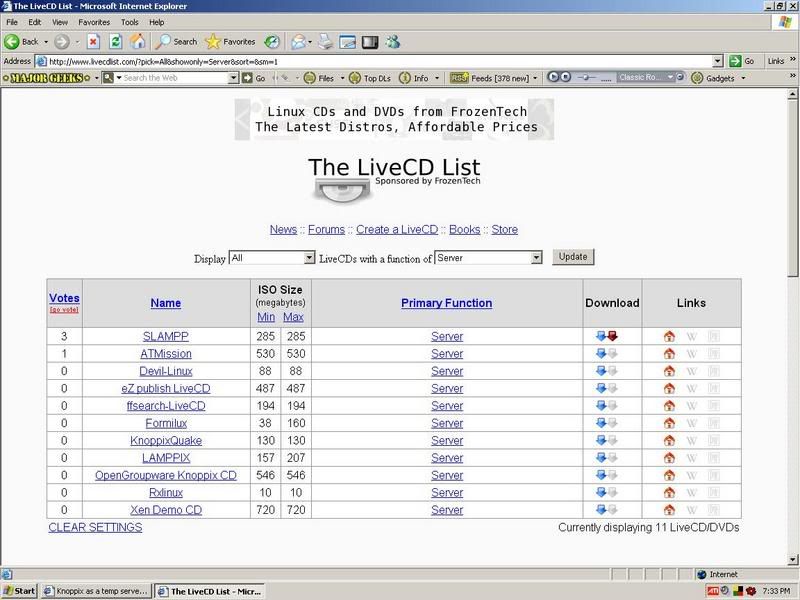Switch to Knoppix as a temp serve... taskbar window
800x600 pixels.
point(96,591)
